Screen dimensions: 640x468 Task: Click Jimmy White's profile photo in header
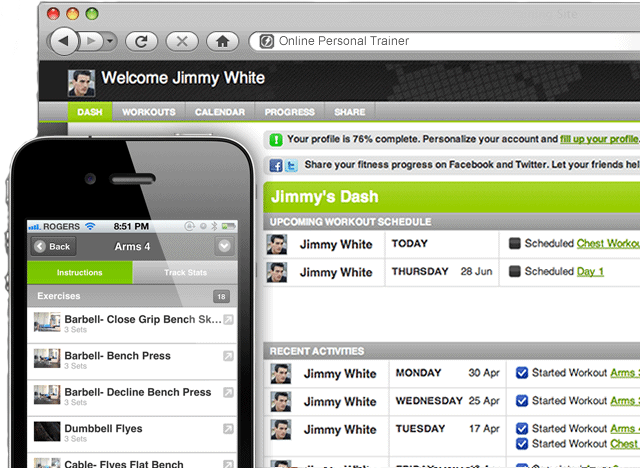click(x=81, y=80)
